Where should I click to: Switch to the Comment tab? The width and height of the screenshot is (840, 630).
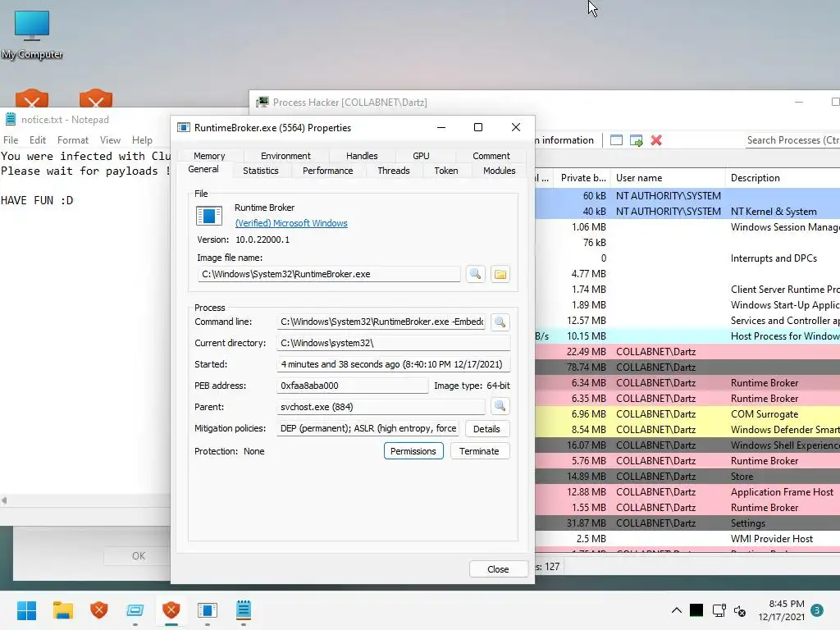pos(491,156)
